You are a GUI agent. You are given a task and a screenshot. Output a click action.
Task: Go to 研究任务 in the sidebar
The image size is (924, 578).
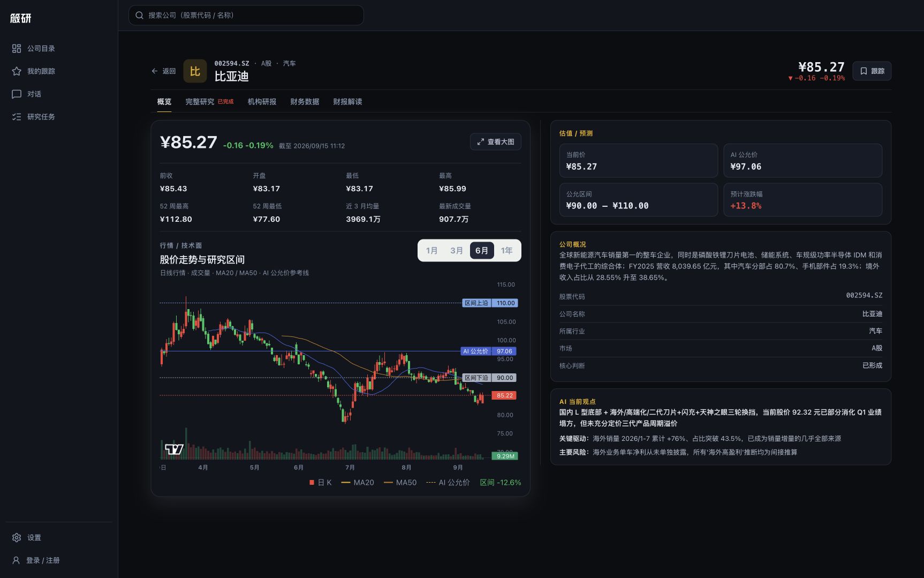(59, 117)
